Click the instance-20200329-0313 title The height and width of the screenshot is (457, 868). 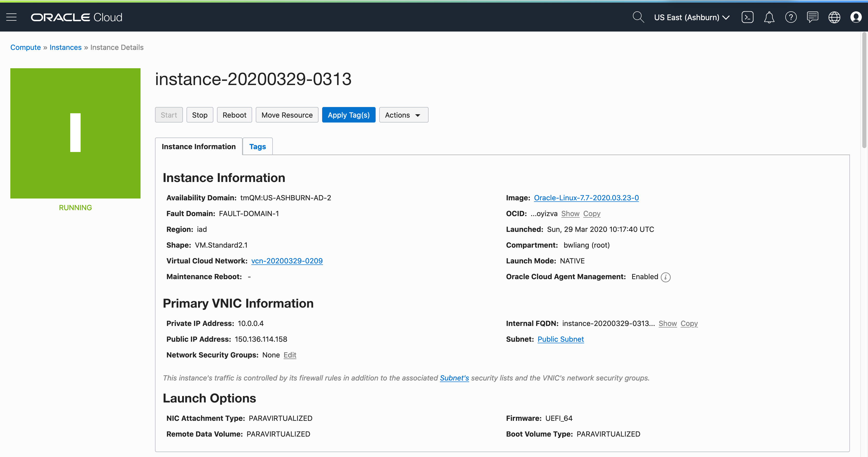click(253, 79)
